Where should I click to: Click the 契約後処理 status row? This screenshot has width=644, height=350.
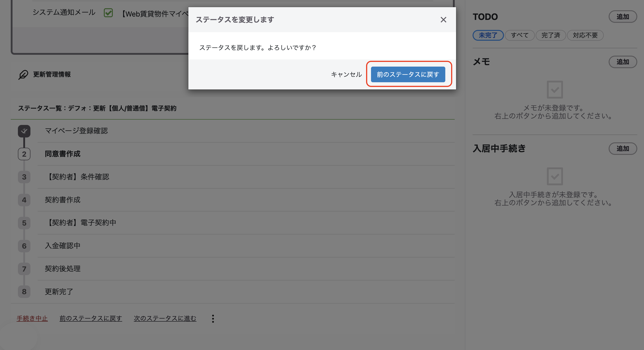[246, 269]
